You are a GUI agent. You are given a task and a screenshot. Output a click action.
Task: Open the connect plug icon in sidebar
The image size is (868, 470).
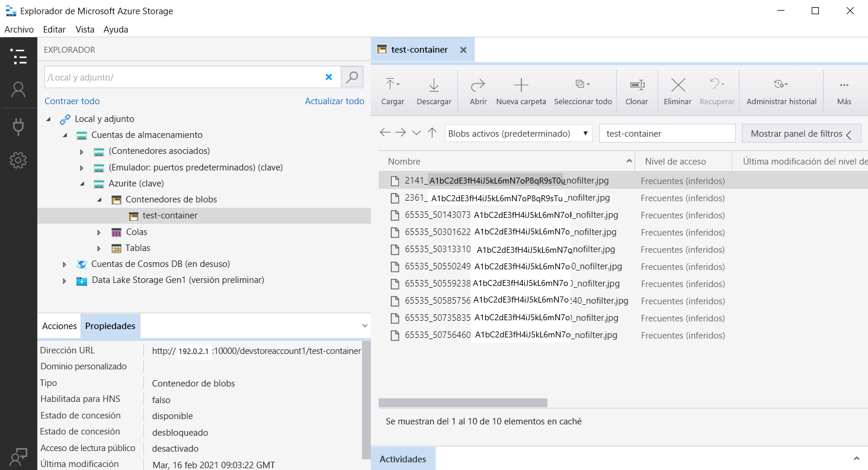(18, 126)
